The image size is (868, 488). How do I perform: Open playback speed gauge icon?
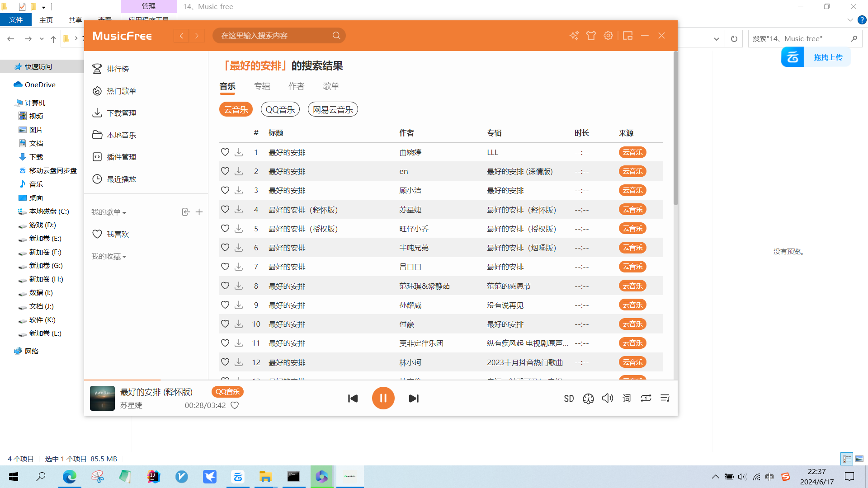pos(588,398)
